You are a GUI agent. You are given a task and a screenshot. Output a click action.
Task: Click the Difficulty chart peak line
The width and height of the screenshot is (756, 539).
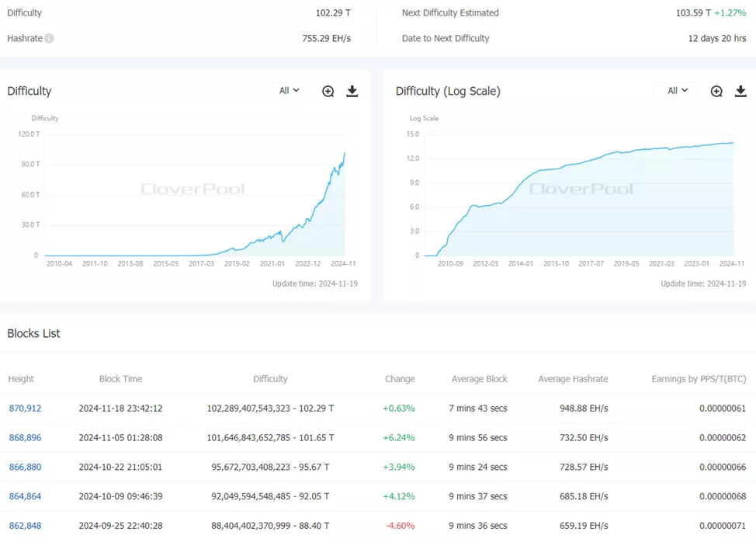[x=344, y=154]
